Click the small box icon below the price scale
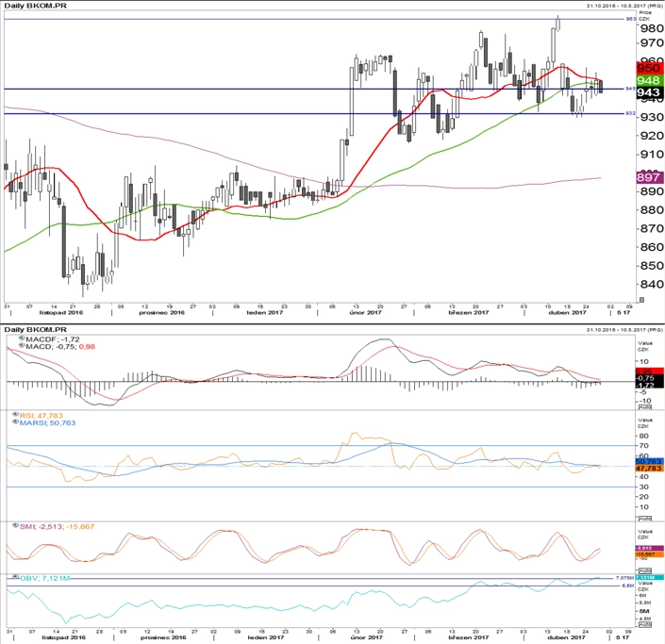 641,300
